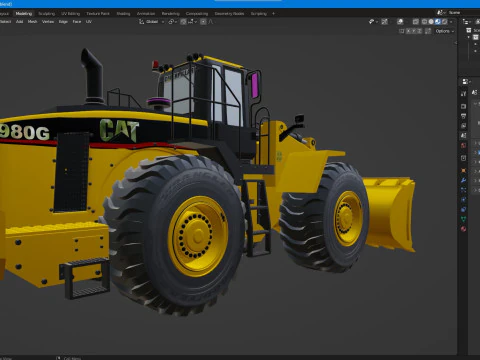Screen dimensions: 480x360
Task: Open the Render properties tab
Action: point(463,106)
